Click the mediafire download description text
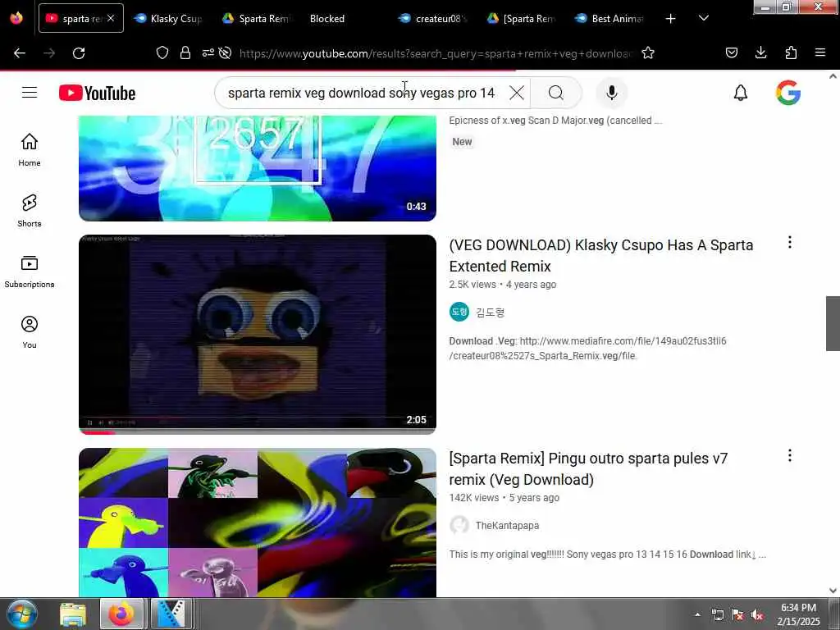Viewport: 840px width, 630px height. (x=587, y=348)
